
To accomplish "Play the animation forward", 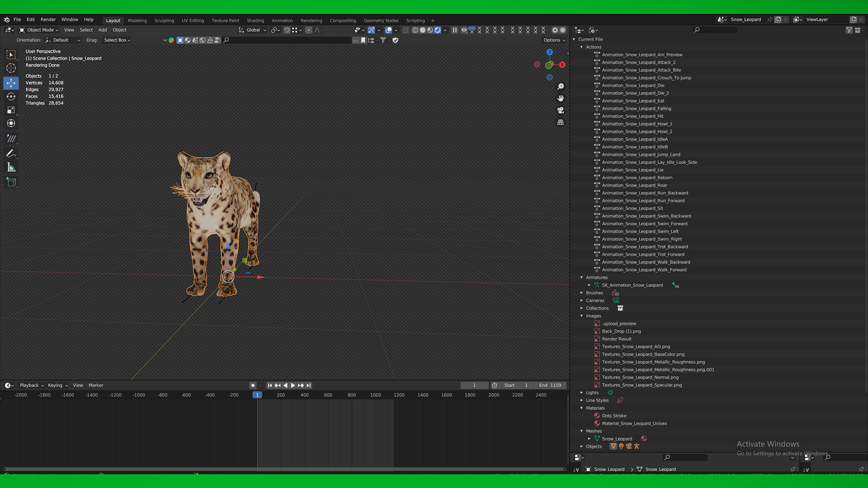I will [293, 386].
